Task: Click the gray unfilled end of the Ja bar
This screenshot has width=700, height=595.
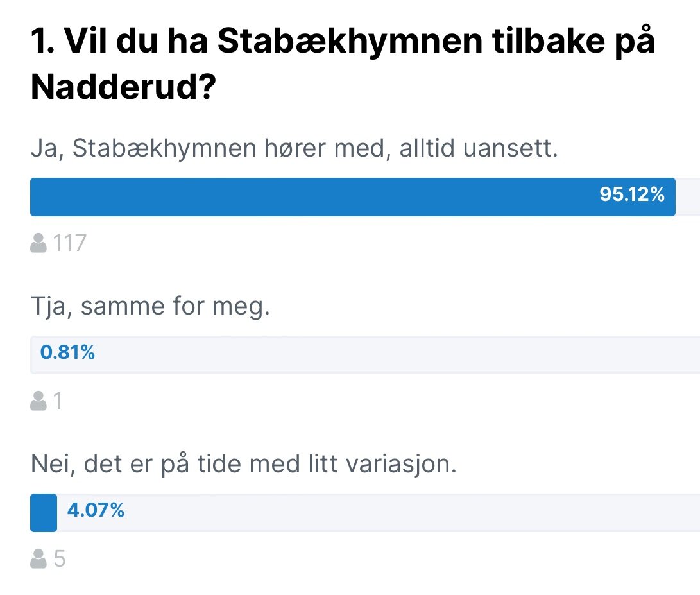Action: click(688, 197)
